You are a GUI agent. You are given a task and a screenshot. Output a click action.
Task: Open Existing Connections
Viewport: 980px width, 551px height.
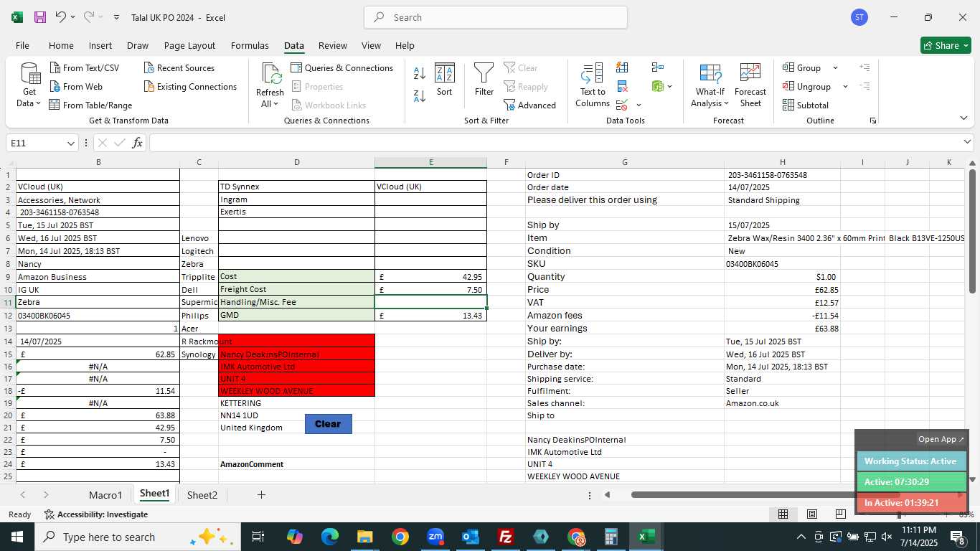coord(190,87)
